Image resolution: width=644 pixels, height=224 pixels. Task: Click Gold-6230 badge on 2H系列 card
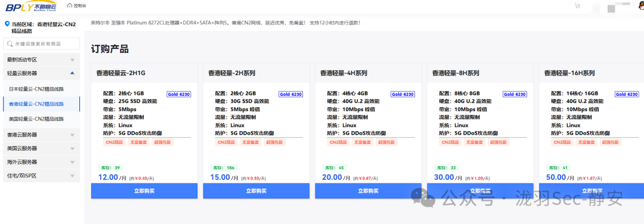click(291, 94)
